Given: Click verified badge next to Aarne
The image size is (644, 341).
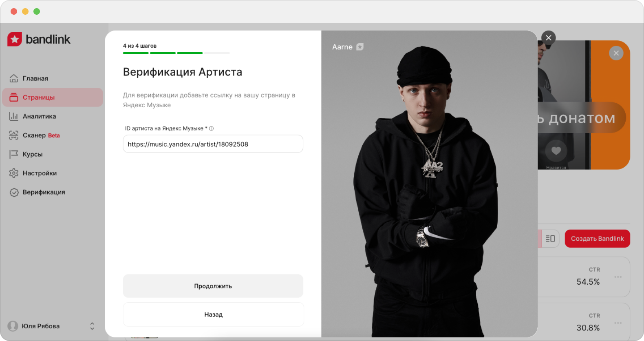Looking at the screenshot, I should point(360,47).
